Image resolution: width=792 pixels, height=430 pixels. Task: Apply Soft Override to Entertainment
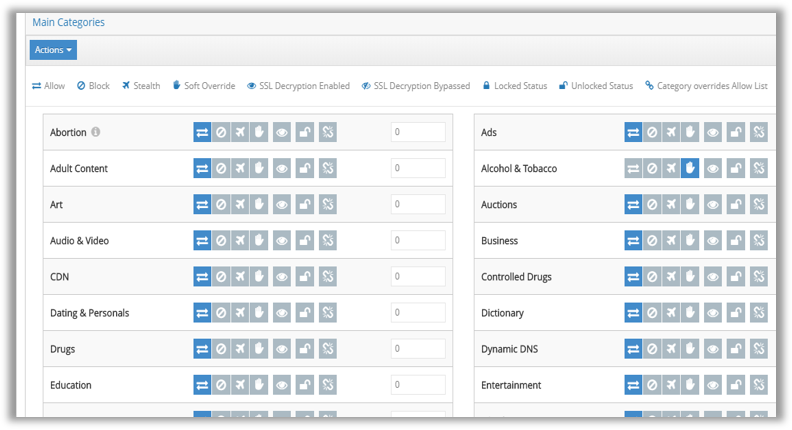click(690, 385)
